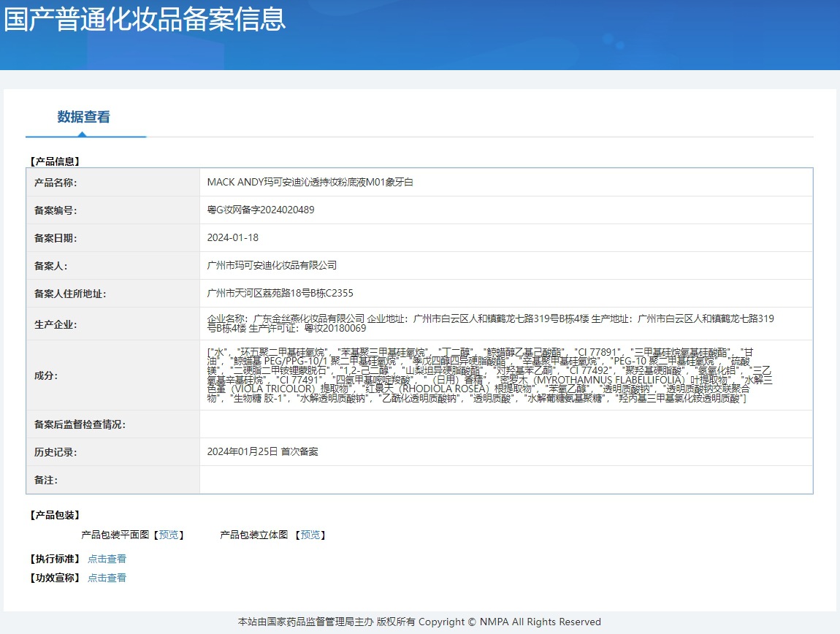This screenshot has height=634, width=840.
Task: Click the 产品名称 label cell
Action: coord(113,182)
